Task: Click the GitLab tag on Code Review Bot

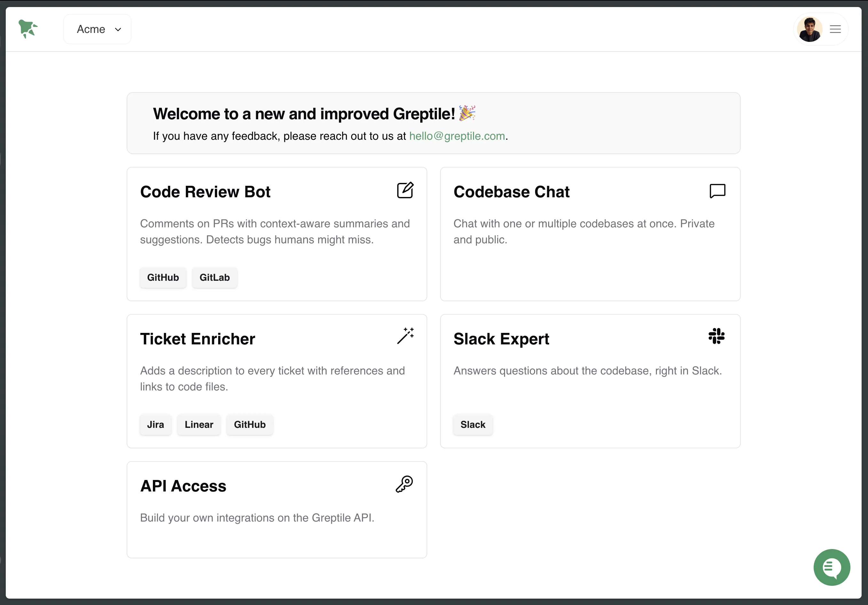Action: 214,277
